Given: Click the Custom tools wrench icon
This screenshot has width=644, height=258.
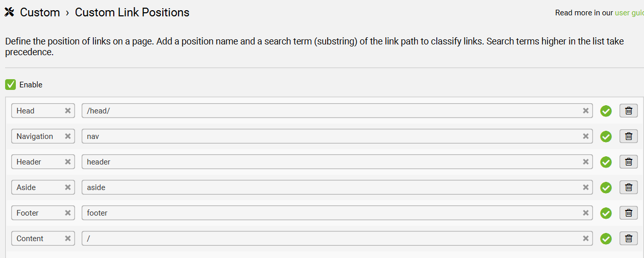Looking at the screenshot, I should [x=9, y=12].
